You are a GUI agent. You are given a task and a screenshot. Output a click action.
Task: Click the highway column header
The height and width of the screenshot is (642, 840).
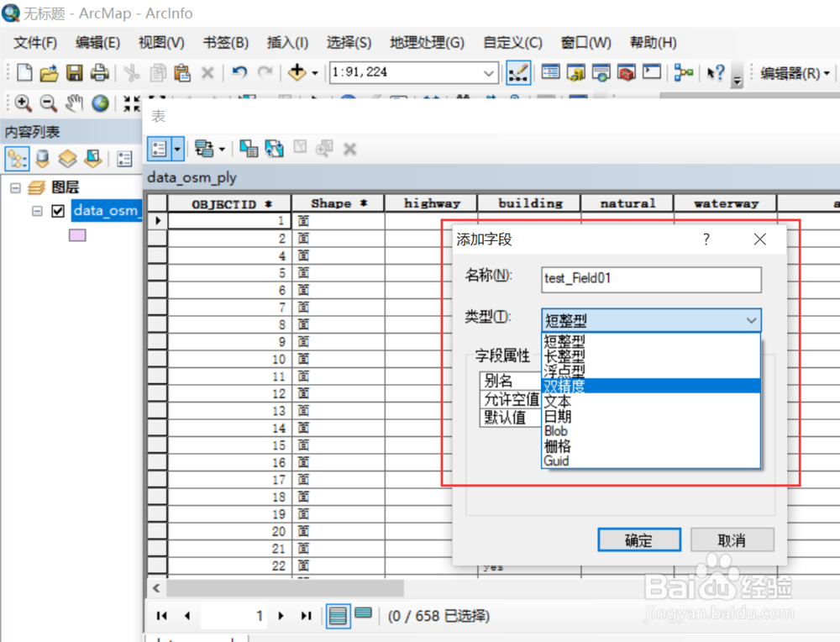pyautogui.click(x=431, y=203)
